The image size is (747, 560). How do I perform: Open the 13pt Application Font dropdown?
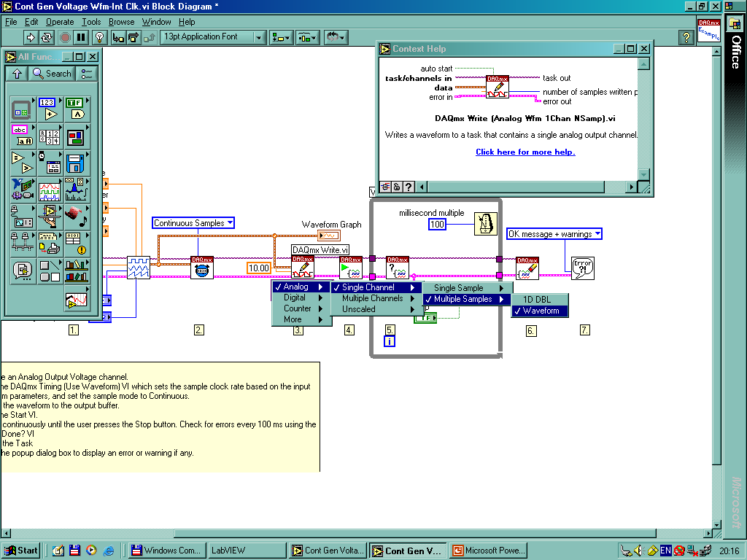[212, 36]
